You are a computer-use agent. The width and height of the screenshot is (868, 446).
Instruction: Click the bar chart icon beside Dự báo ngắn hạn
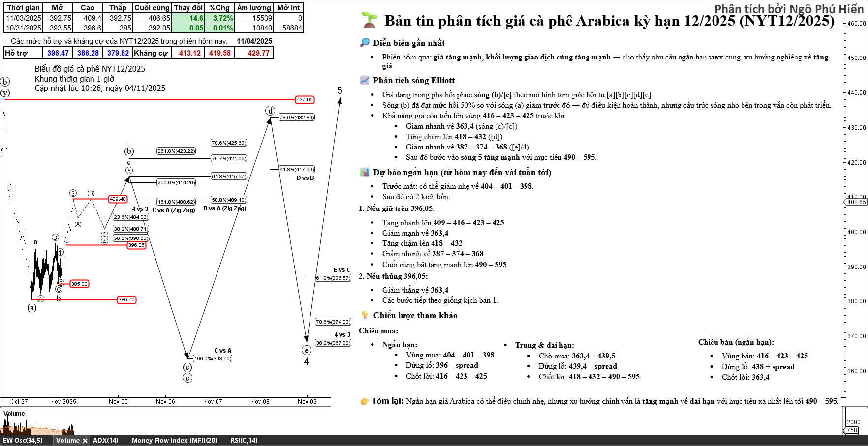coord(365,172)
